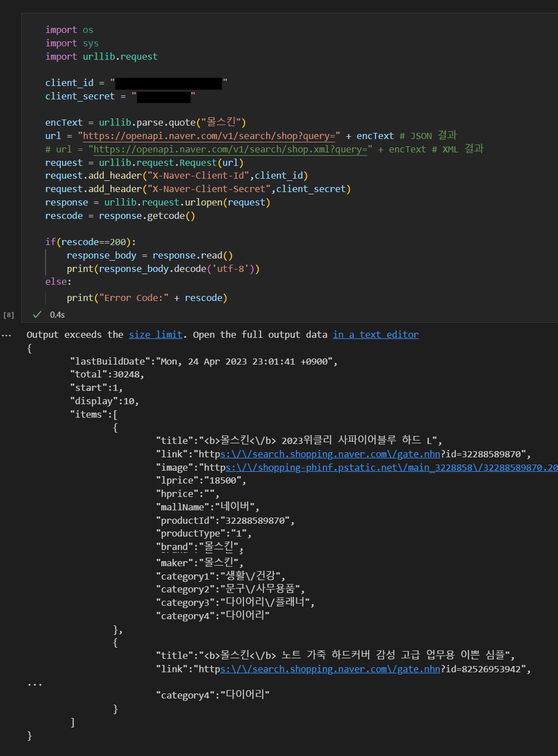Screen dimensions: 558x756
Task: Click the "total":30248 output line
Action: click(x=107, y=374)
